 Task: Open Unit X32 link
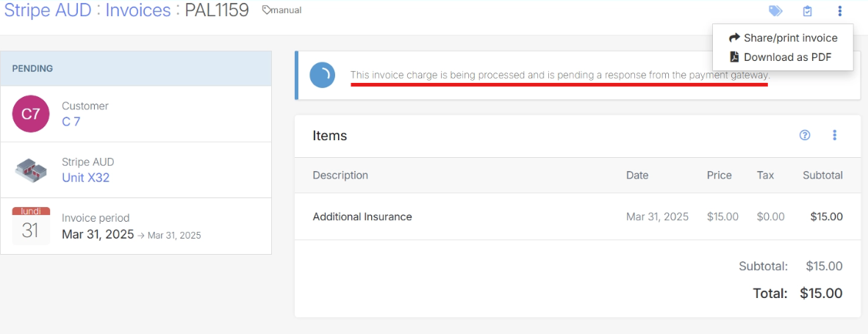click(86, 178)
